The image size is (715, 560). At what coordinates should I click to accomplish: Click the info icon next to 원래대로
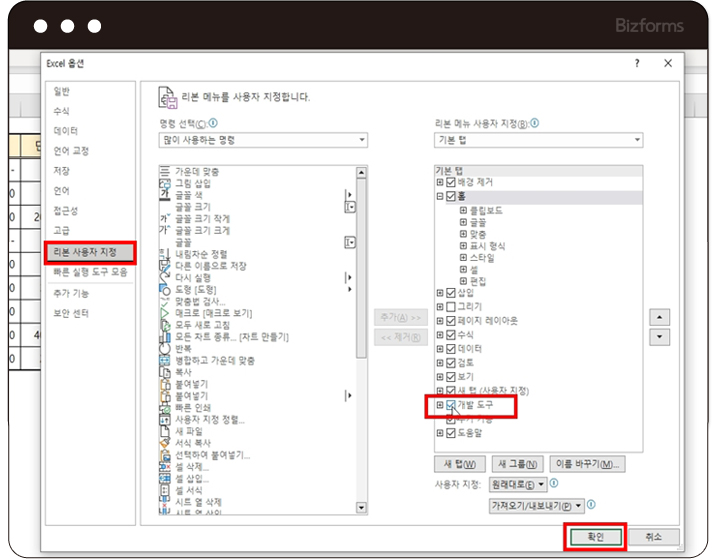[x=554, y=483]
